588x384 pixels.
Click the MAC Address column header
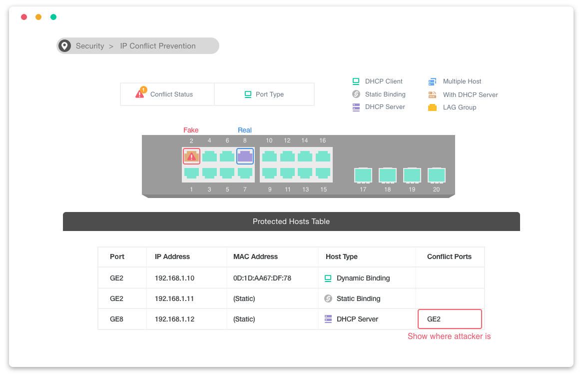(x=255, y=256)
